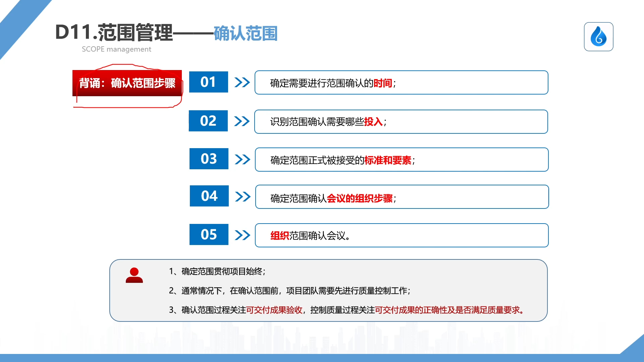
Task: Select the blue 03 number block
Action: [x=209, y=159]
